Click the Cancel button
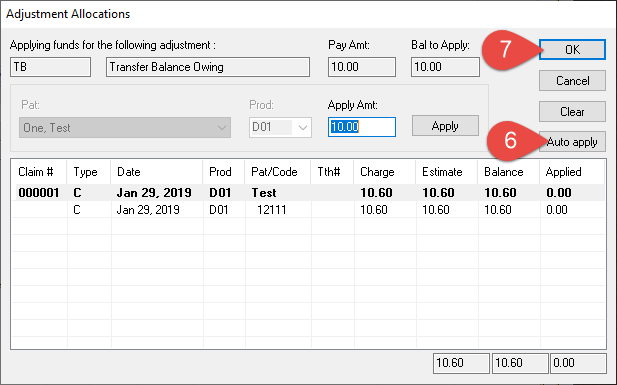The width and height of the screenshot is (617, 385). coord(572,81)
